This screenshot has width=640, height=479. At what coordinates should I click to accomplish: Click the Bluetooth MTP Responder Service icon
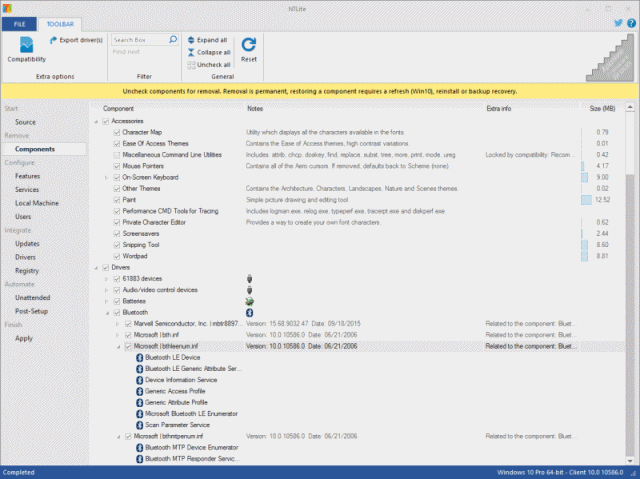pyautogui.click(x=139, y=459)
